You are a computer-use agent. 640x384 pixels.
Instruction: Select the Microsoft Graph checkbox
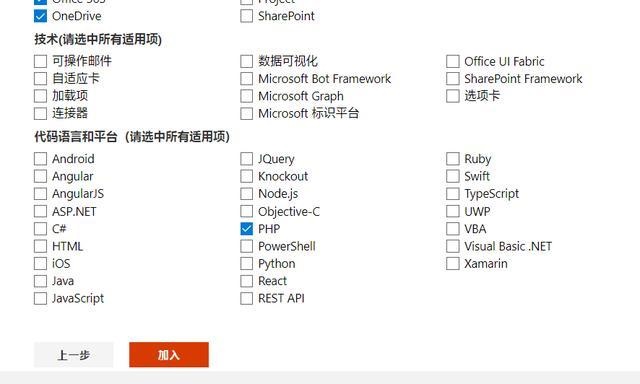pyautogui.click(x=247, y=96)
